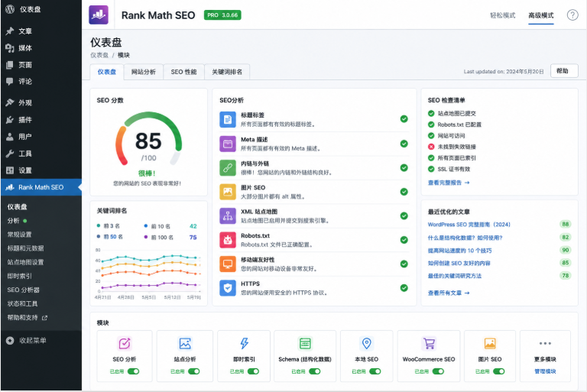Click the 移动端友好性 orange monitor icon

[x=228, y=264]
